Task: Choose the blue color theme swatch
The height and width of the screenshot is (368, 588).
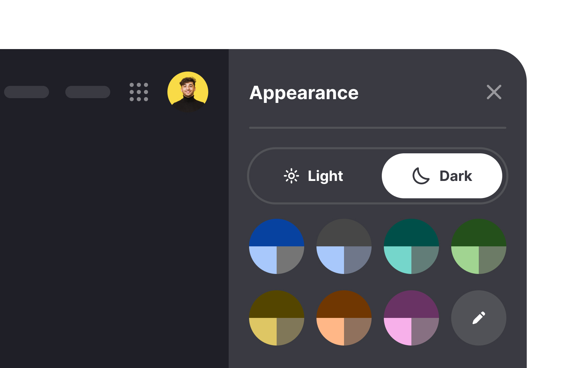Action: (277, 246)
